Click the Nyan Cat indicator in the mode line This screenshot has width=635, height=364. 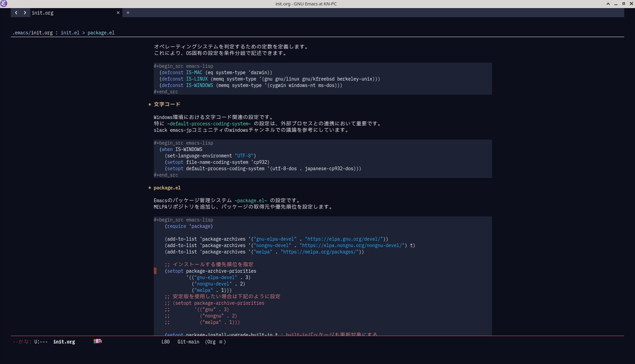click(x=98, y=341)
